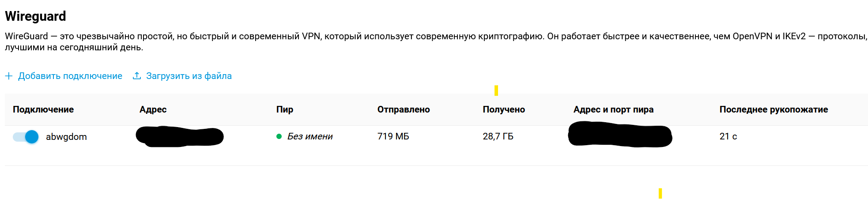Select the Загрузить из файла link
The height and width of the screenshot is (199, 868).
(189, 76)
